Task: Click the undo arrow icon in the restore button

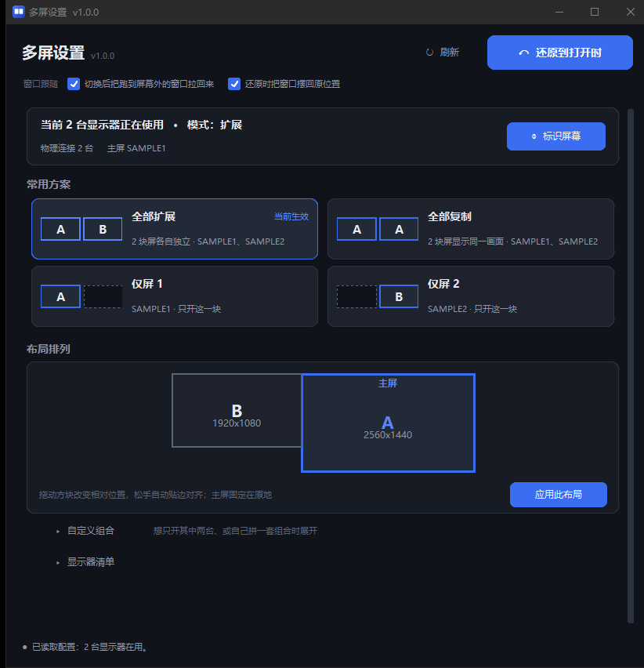Action: (524, 53)
